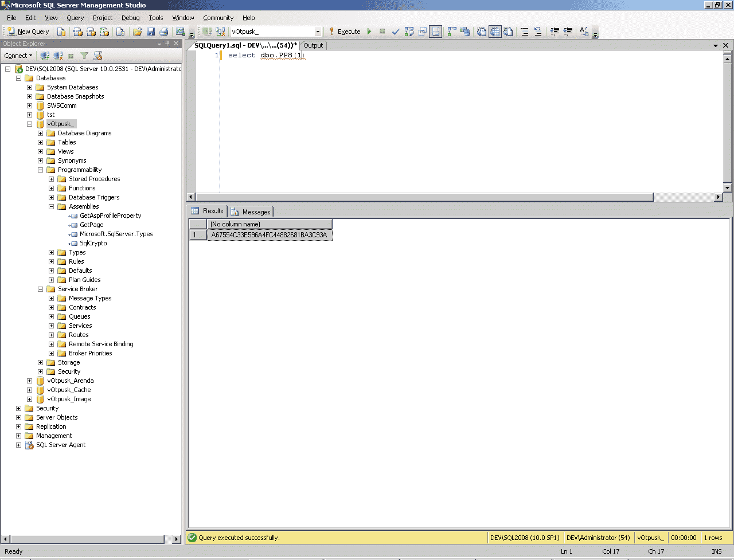Click the Object Explorer horizontal scrollbar
Screen dimensions: 734x560
[x=87, y=539]
